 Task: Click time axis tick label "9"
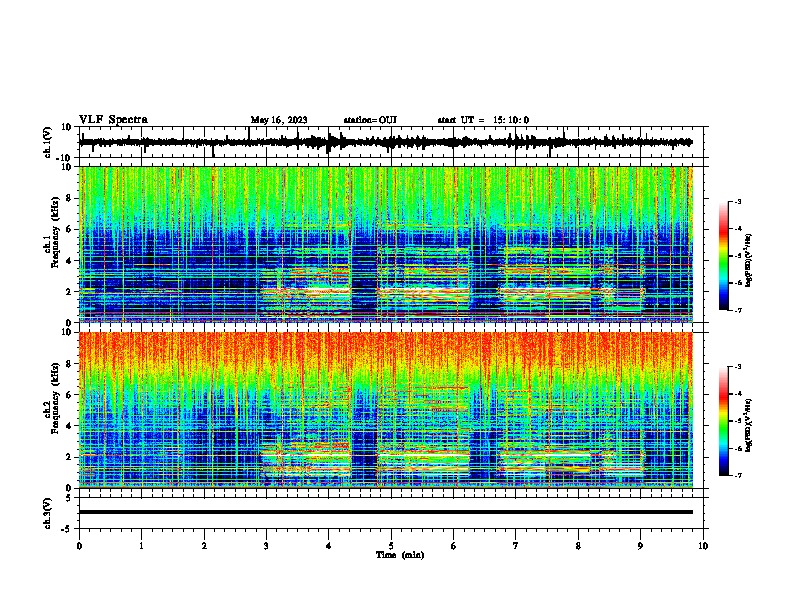pyautogui.click(x=640, y=546)
